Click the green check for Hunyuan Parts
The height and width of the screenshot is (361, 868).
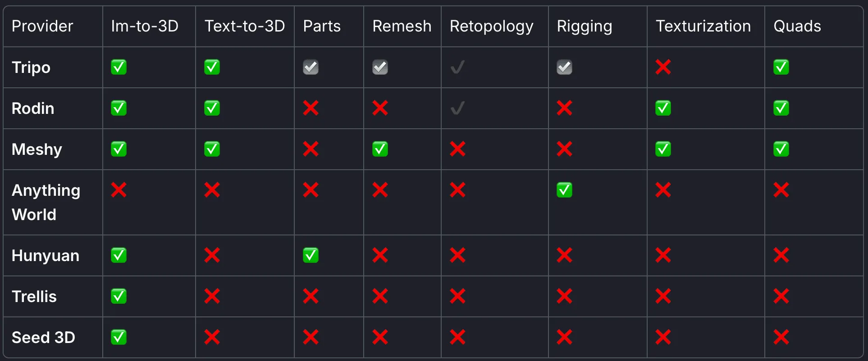pyautogui.click(x=311, y=255)
